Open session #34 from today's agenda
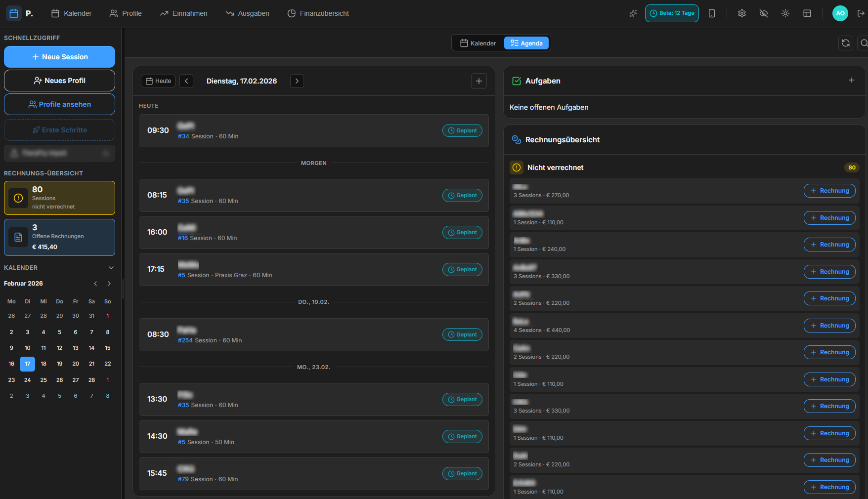Viewport: 868px width, 499px height. (314, 130)
